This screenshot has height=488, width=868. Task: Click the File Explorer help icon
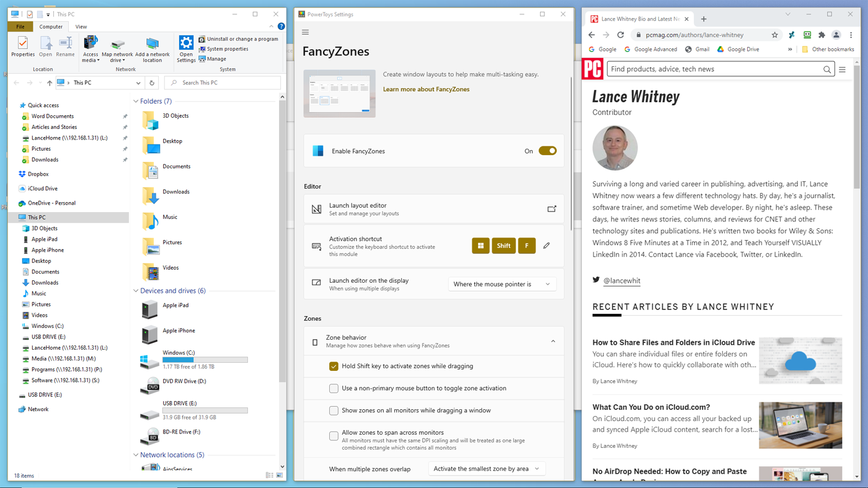click(x=281, y=27)
